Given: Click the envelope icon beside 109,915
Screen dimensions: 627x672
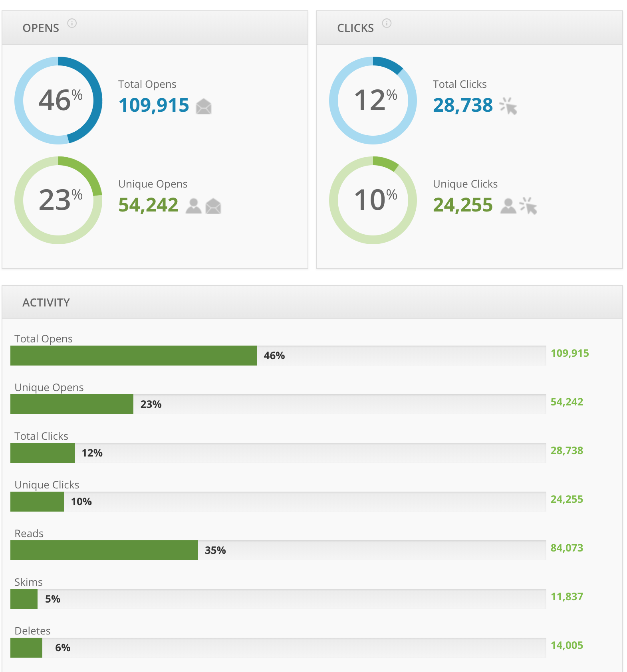Looking at the screenshot, I should (204, 106).
